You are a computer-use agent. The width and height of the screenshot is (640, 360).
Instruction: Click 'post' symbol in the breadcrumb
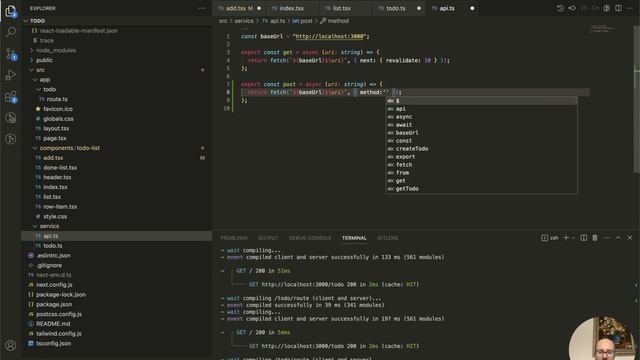(306, 21)
